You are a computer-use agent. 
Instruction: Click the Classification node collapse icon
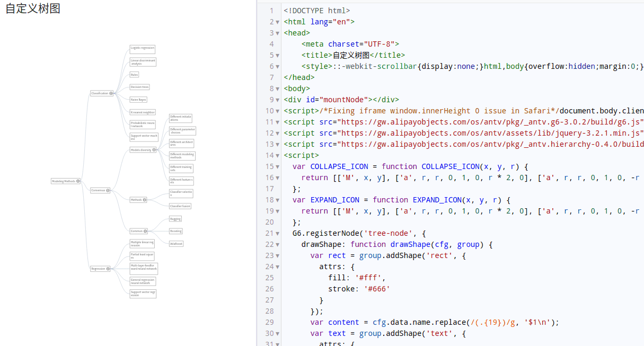tap(111, 93)
